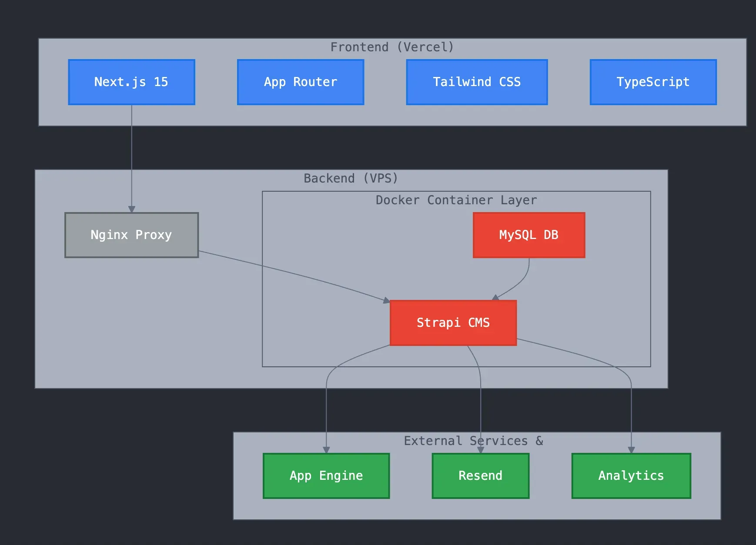Select the Analytics node

(631, 476)
